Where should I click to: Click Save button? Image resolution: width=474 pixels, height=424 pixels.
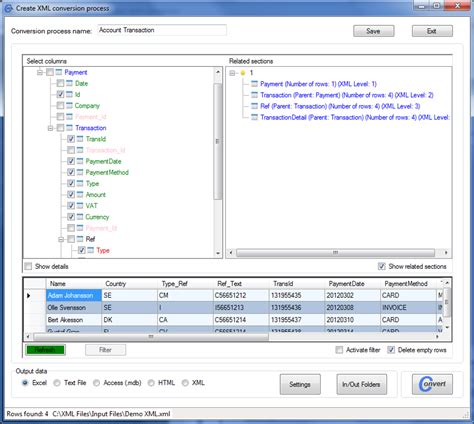pos(374,31)
